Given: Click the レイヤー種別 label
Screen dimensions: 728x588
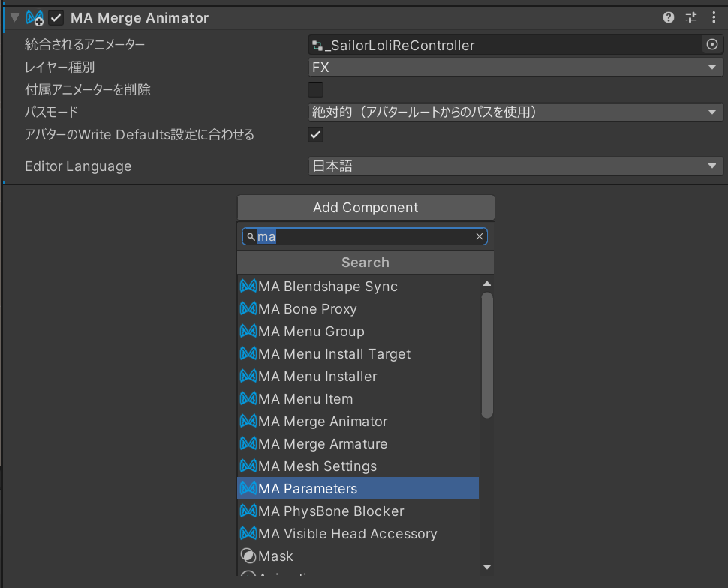Looking at the screenshot, I should pyautogui.click(x=60, y=67).
